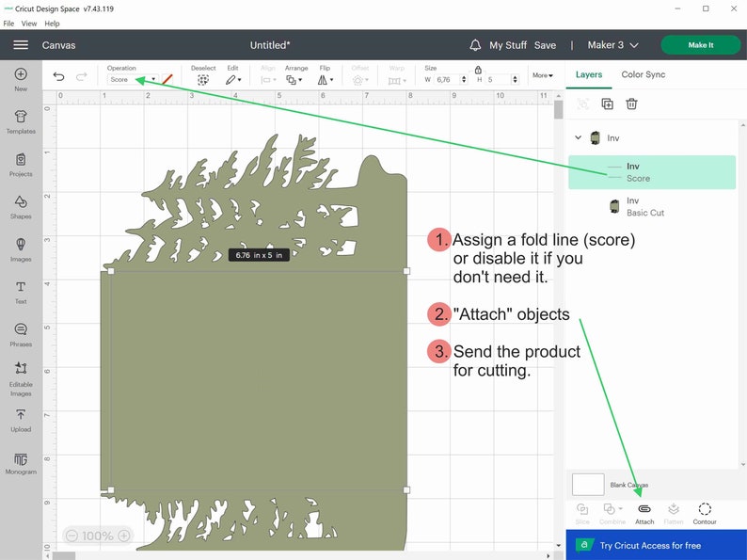This screenshot has height=560, width=747.
Task: Open Editable Images
Action: tap(21, 379)
